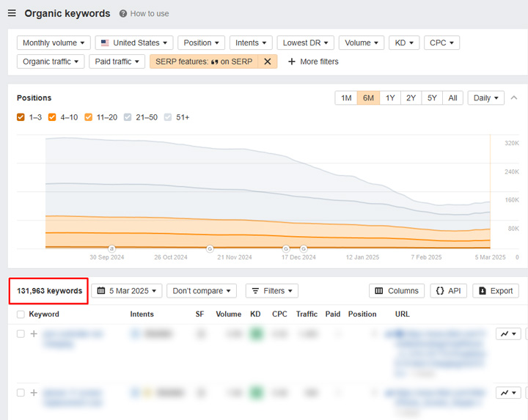Open the Intents filter dropdown
This screenshot has width=528, height=420.
251,43
